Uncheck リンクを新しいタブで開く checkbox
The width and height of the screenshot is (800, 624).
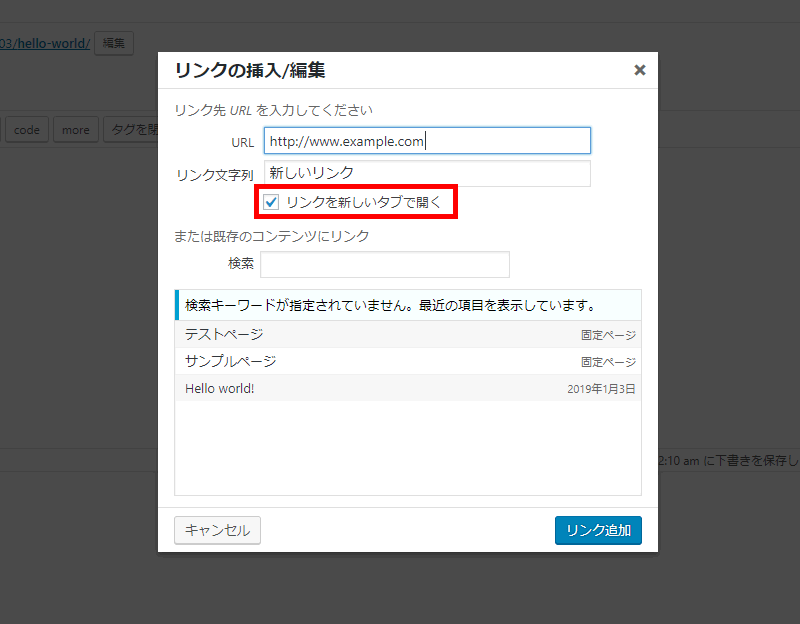(x=271, y=202)
